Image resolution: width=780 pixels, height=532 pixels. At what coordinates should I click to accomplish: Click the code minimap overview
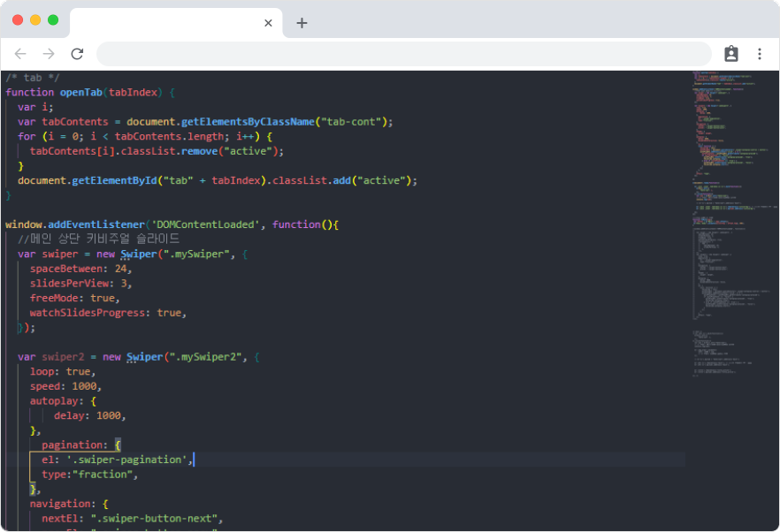pyautogui.click(x=734, y=224)
